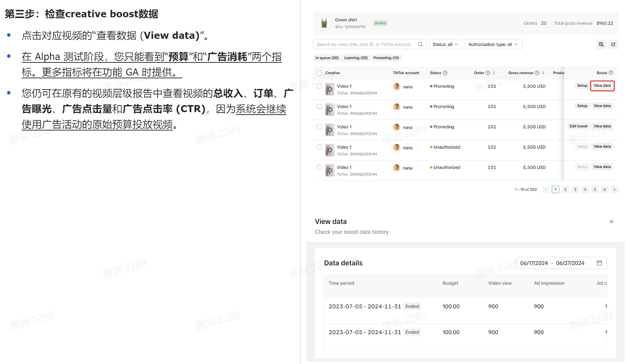Screen dimensions: 628x364
Task: Open the column settings icon
Action: pyautogui.click(x=601, y=44)
